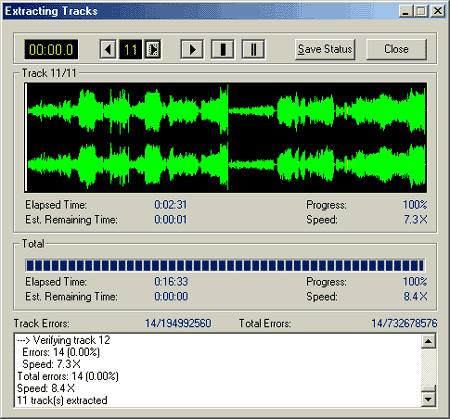The height and width of the screenshot is (419, 450).
Task: Select the '11 track(s) extracted' log line
Action: pos(62,400)
